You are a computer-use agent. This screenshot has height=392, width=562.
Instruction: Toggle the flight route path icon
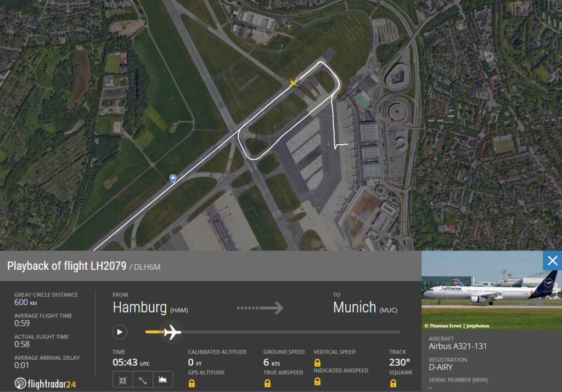tap(143, 380)
